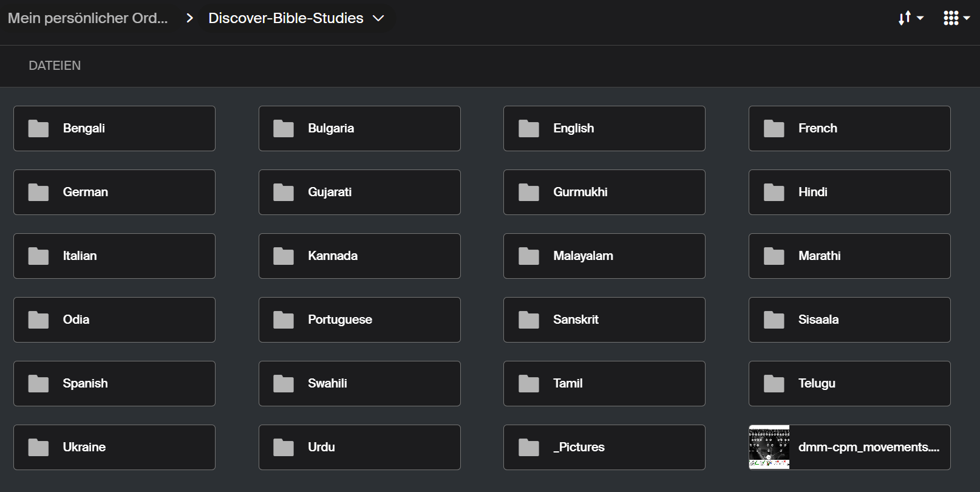Expand the Discover-Bible-Studies breadcrumb chevron
Viewport: 980px width, 492px height.
tap(378, 18)
